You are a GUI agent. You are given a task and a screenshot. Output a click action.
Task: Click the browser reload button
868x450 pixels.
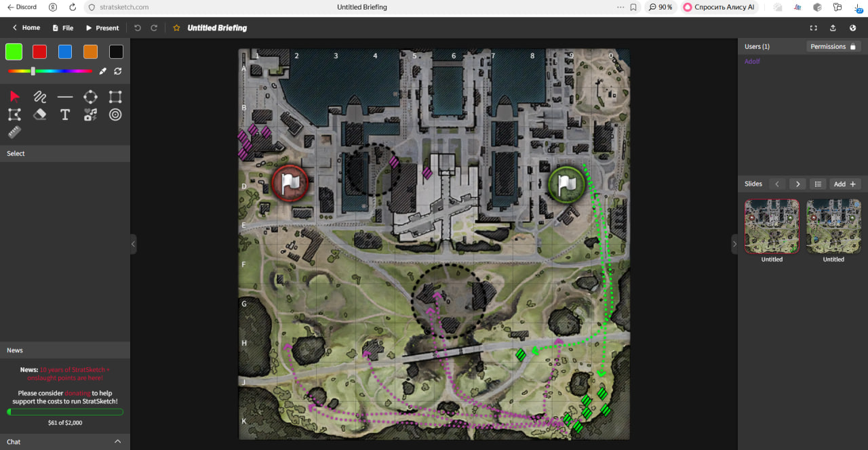73,7
